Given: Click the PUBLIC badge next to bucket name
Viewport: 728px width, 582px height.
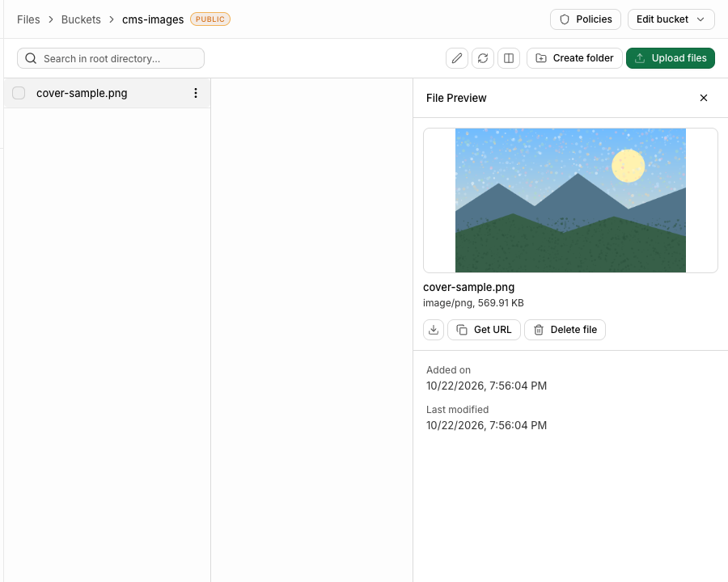Looking at the screenshot, I should (x=210, y=19).
